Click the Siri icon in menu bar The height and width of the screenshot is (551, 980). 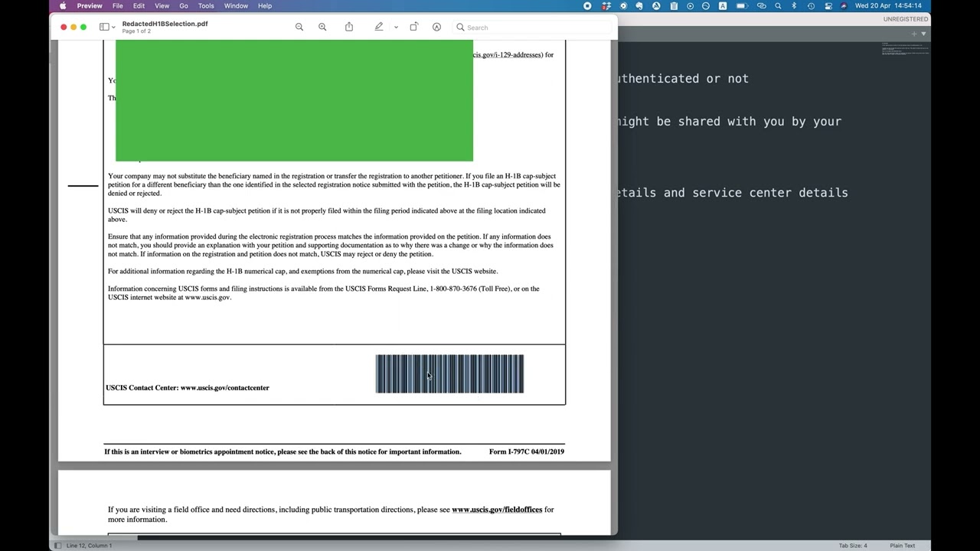pyautogui.click(x=844, y=5)
